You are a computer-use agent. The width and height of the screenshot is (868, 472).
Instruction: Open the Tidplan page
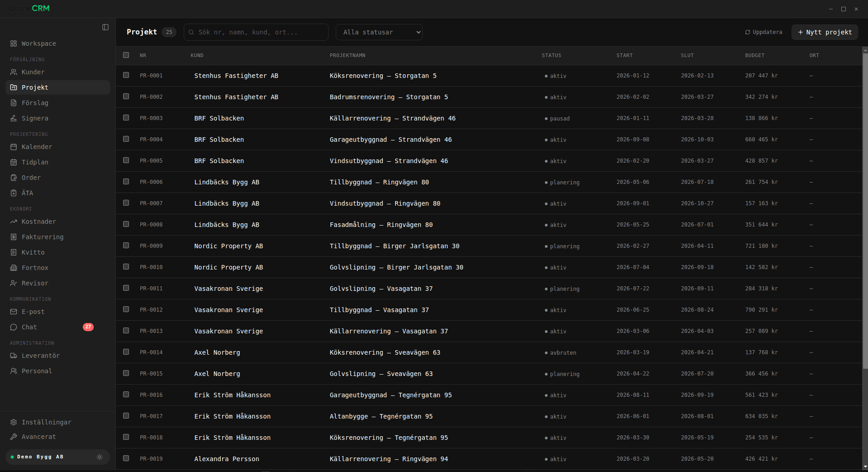click(x=57, y=162)
